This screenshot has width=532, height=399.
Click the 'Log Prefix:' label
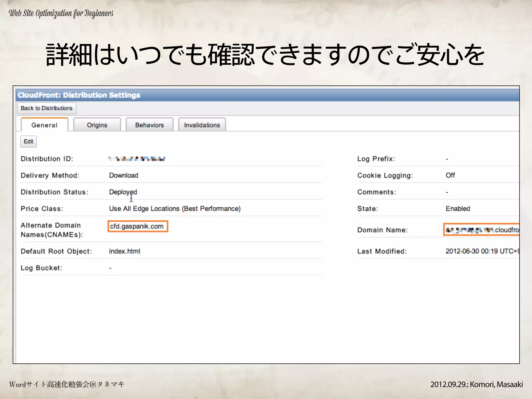click(x=376, y=159)
